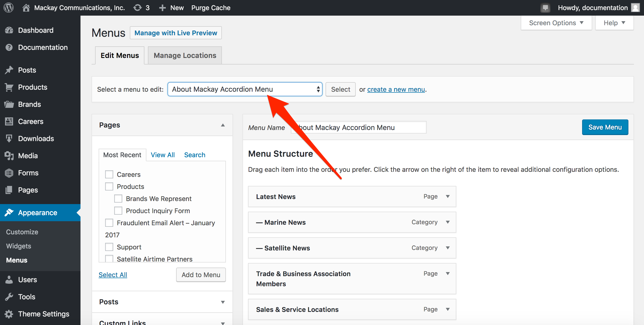Open the WordPress logo menu

(9, 8)
